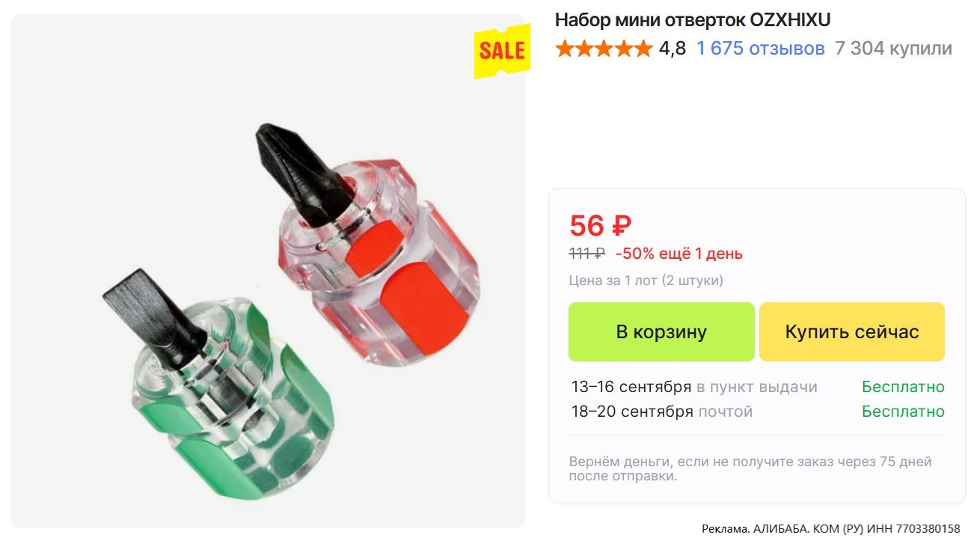The height and width of the screenshot is (541, 980).
Task: Click the product title Набор мини отверток OZXHIXU
Action: tap(693, 19)
